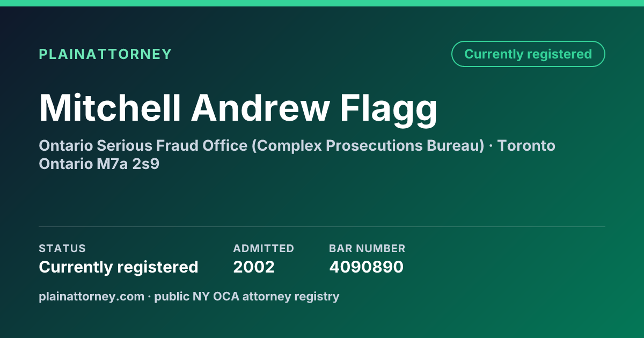Select the bar number 4090890
Image resolution: width=644 pixels, height=338 pixels.
[366, 267]
